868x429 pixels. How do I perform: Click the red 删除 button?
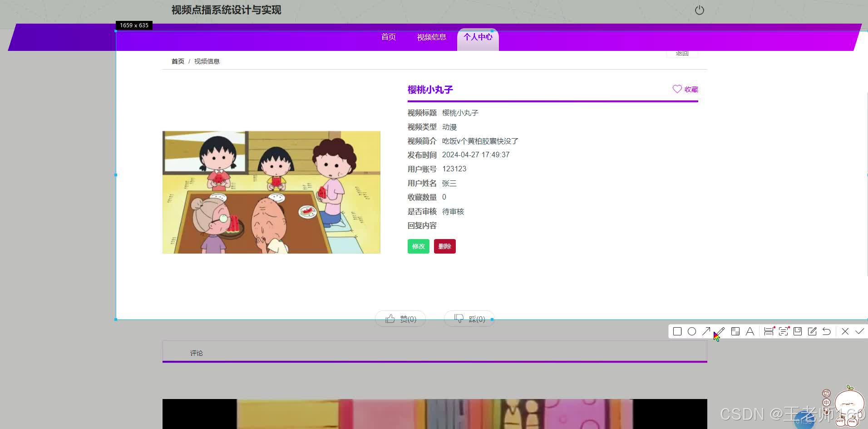click(x=445, y=246)
